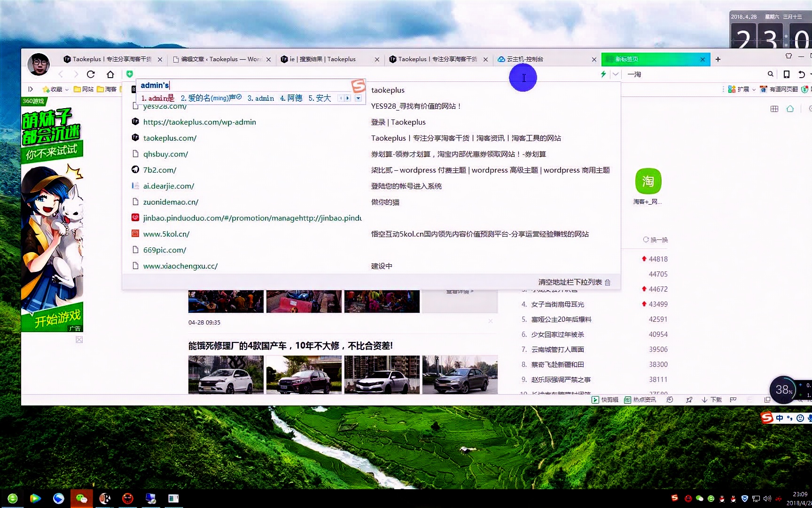The height and width of the screenshot is (508, 812).
Task: Choose the www.xiaochengxu.cc suggestion
Action: [371, 266]
